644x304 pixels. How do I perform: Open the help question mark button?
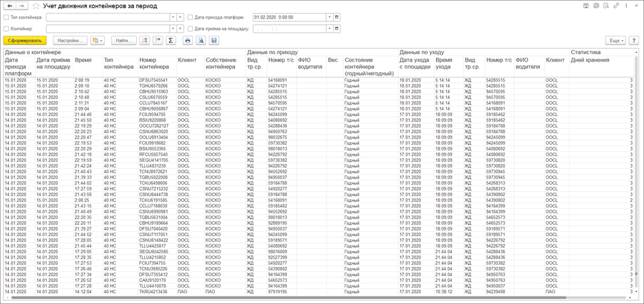[634, 40]
